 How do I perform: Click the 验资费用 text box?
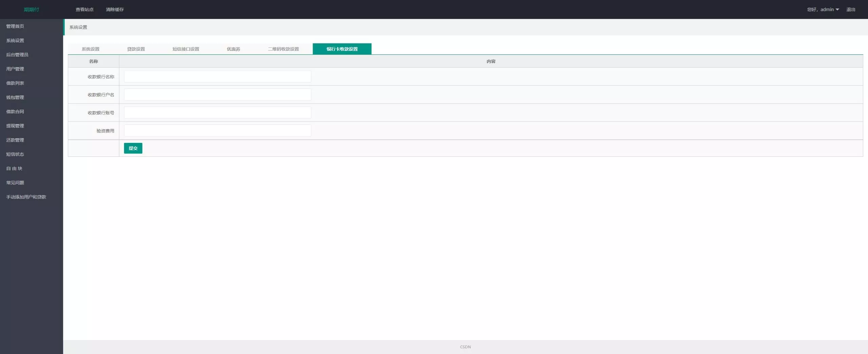[x=217, y=130]
